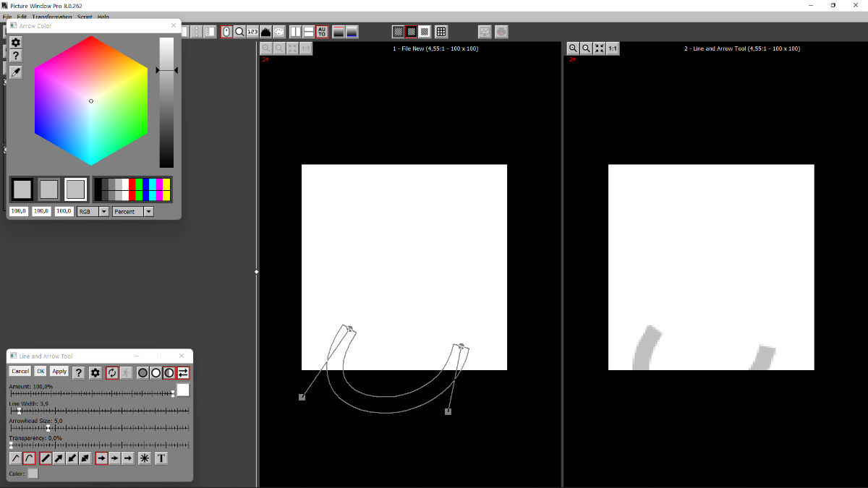Click the first RGB value input field
Image resolution: width=868 pixels, height=488 pixels.
(19, 211)
